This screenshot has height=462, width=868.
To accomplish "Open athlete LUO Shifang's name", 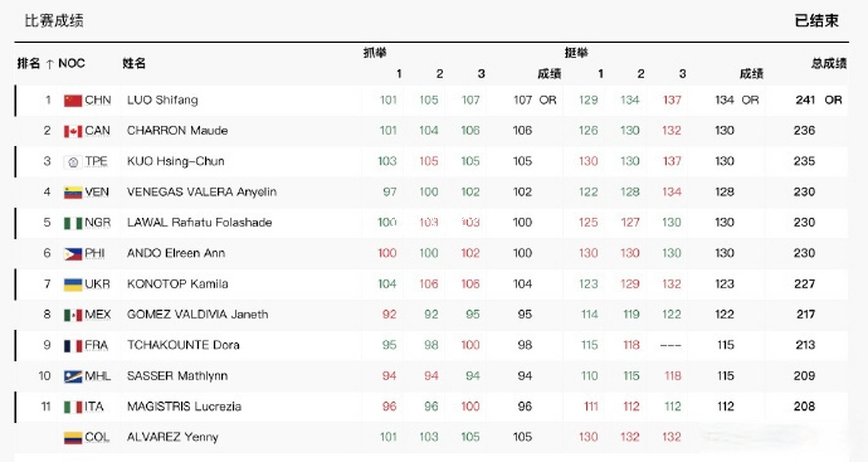I will tap(162, 100).
